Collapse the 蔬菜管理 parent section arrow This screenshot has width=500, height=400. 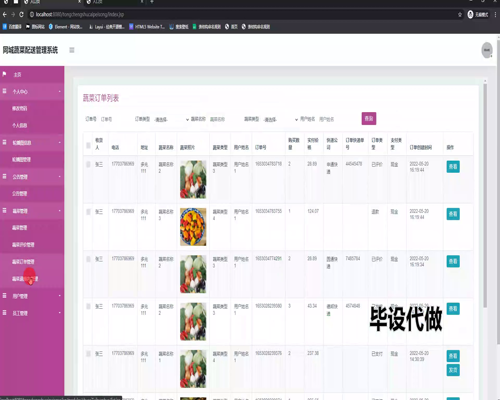(x=60, y=211)
